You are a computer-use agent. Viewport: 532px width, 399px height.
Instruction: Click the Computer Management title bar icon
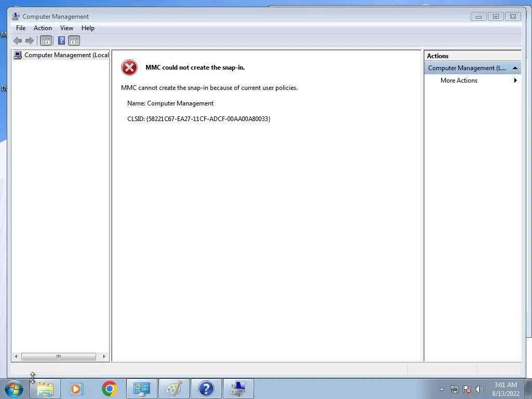[16, 16]
